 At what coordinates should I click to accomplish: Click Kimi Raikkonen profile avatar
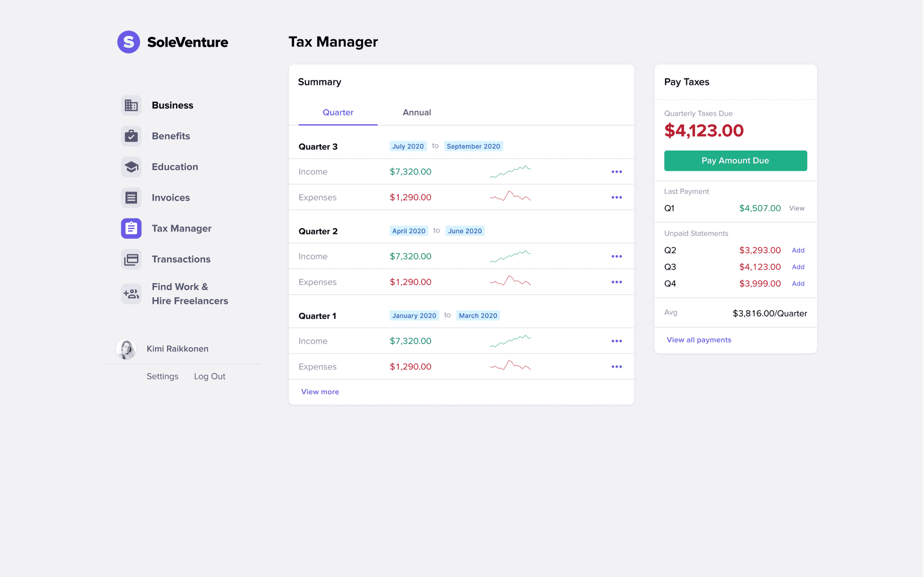point(126,349)
